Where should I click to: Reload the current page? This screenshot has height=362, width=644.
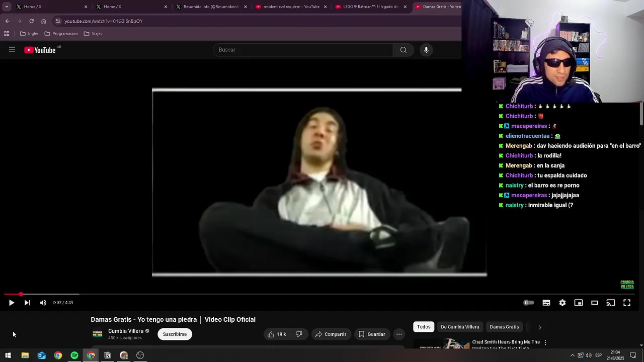tap(31, 21)
